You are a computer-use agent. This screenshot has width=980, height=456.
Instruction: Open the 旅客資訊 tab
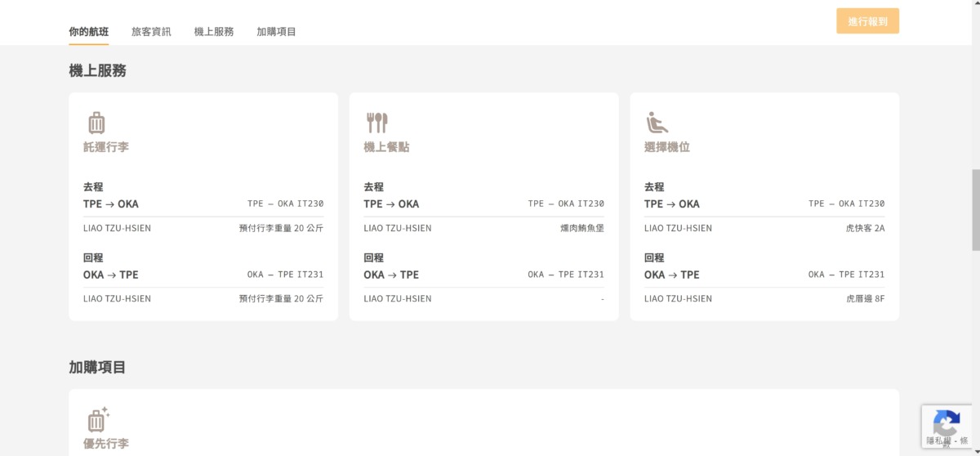[x=151, y=32]
